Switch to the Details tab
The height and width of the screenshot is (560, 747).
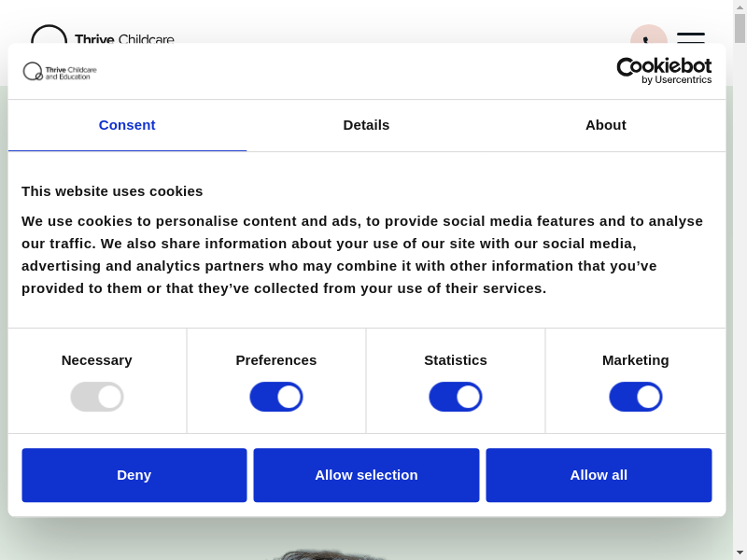pos(366,125)
